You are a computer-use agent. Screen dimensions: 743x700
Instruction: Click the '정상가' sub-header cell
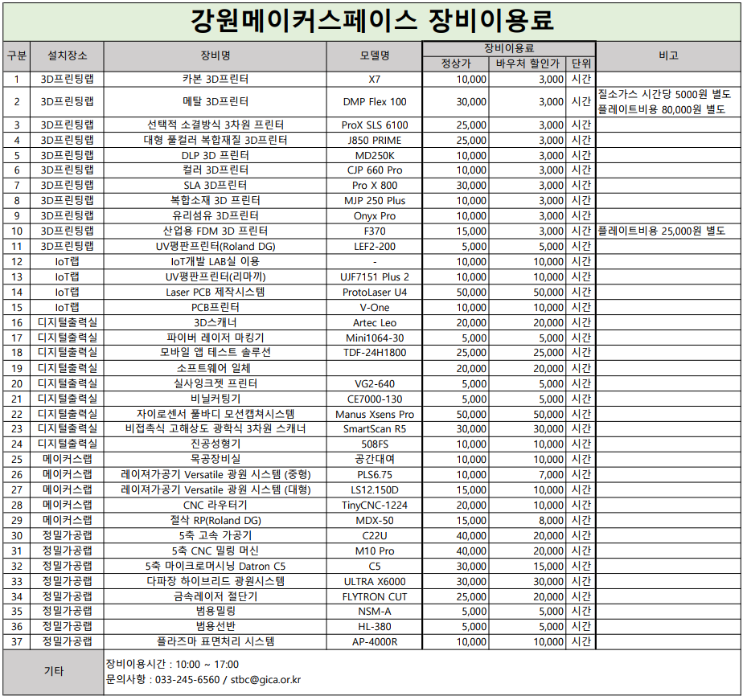tap(456, 63)
